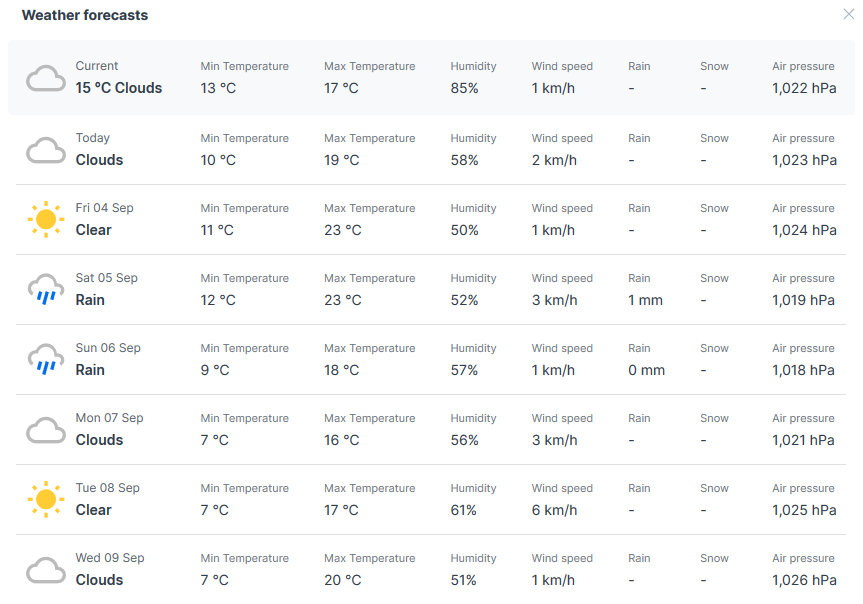Screen dimensions: 863x604
Task: Click the rain icon for Sun 06 Sep
Action: pyautogui.click(x=46, y=359)
